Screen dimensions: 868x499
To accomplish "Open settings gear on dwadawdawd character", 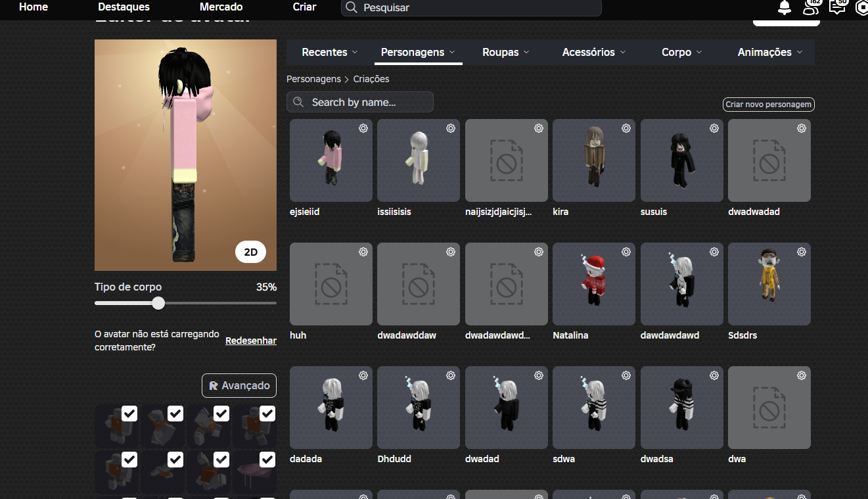I will pos(539,252).
